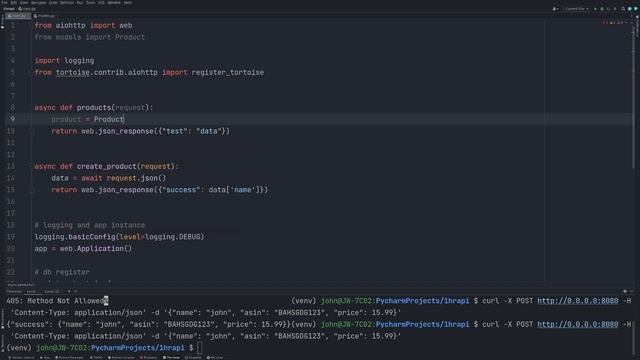This screenshot has height=360, width=640.
Task: Click line number 9 in the gutter
Action: [x=12, y=119]
